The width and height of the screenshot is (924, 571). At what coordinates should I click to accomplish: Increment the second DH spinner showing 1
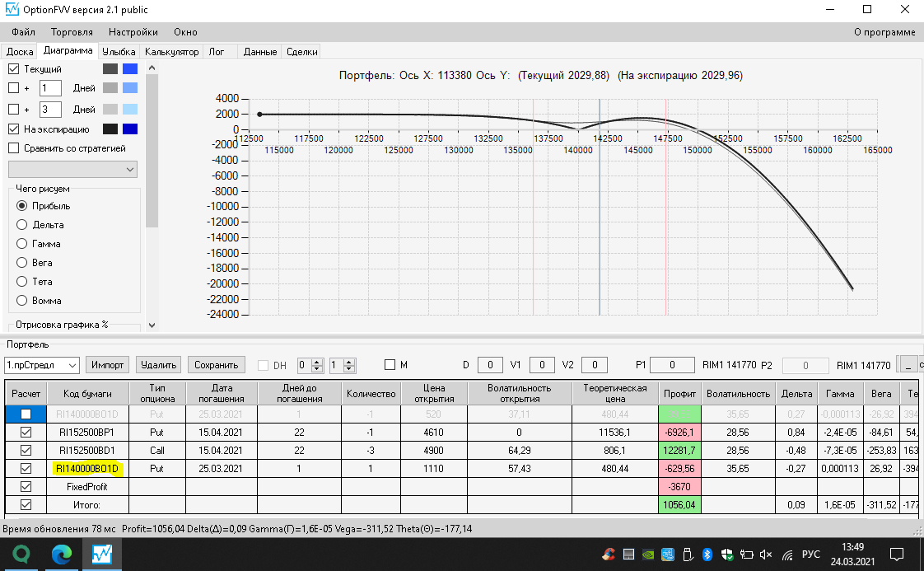(349, 362)
